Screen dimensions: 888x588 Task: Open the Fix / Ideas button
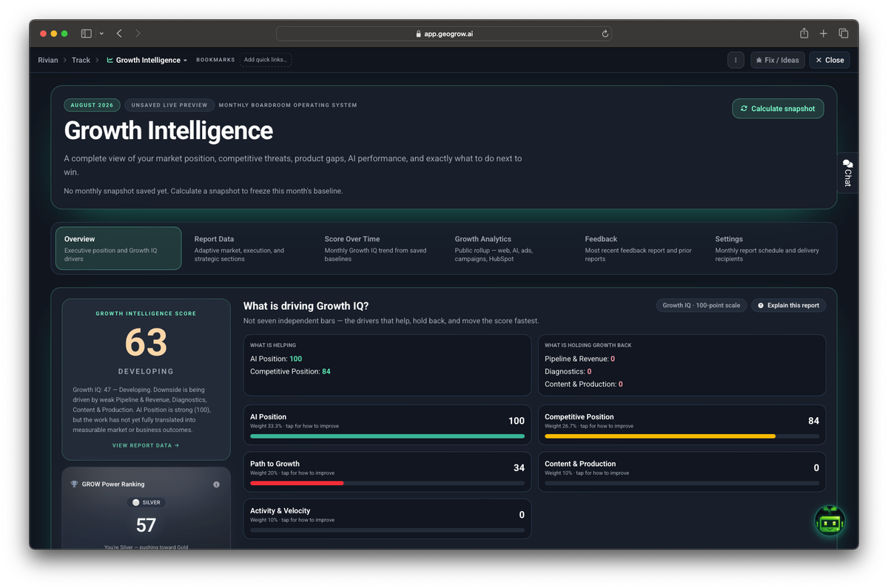click(778, 60)
